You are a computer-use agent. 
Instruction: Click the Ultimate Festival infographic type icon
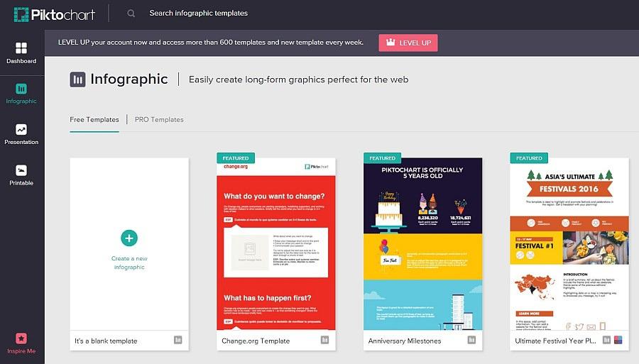[x=607, y=340]
